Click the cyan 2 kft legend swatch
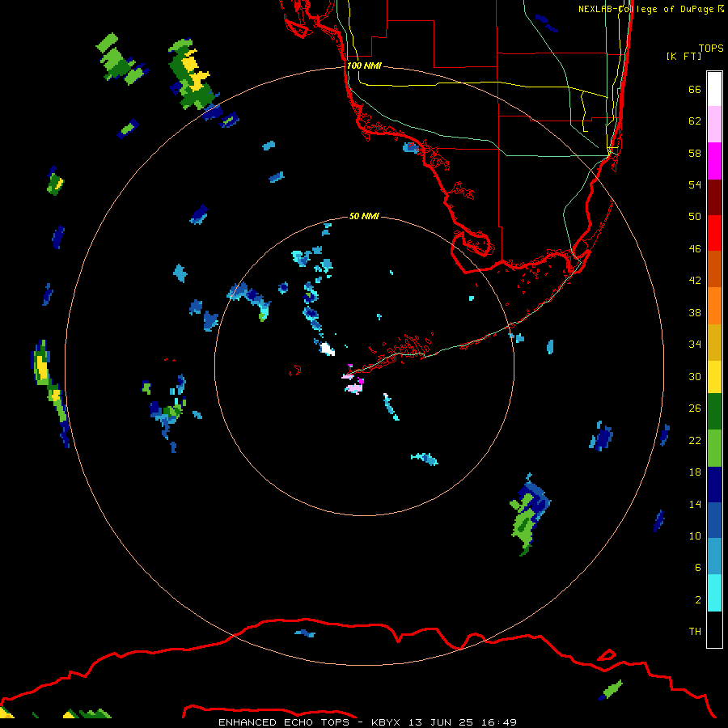Viewport: 728px width, 728px height. click(x=714, y=593)
